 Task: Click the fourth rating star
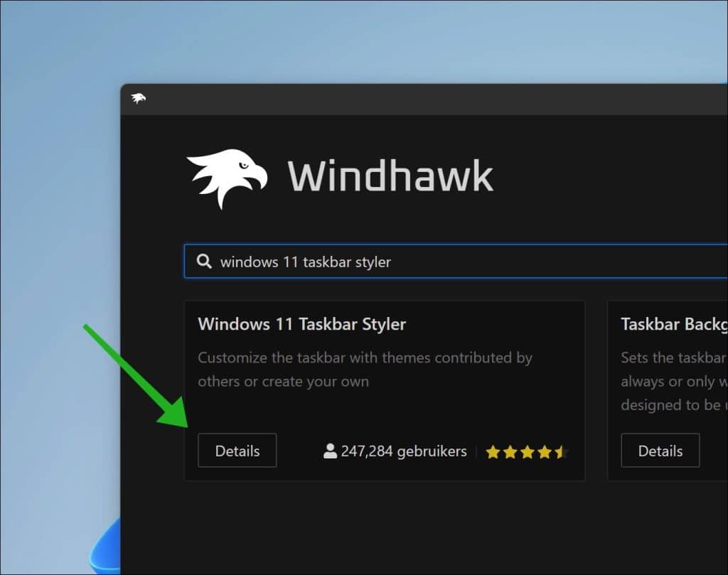point(544,452)
